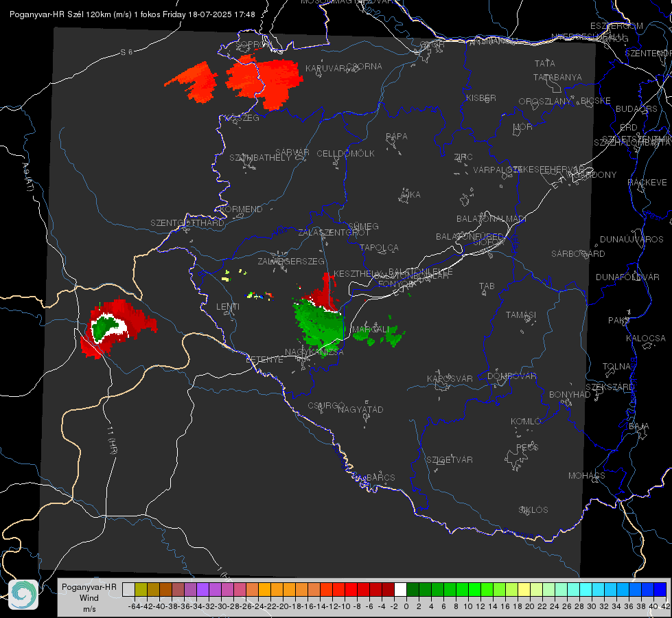Image resolution: width=672 pixels, height=618 pixels.
Task: Click the LETENYE city label
Action: pos(264,359)
